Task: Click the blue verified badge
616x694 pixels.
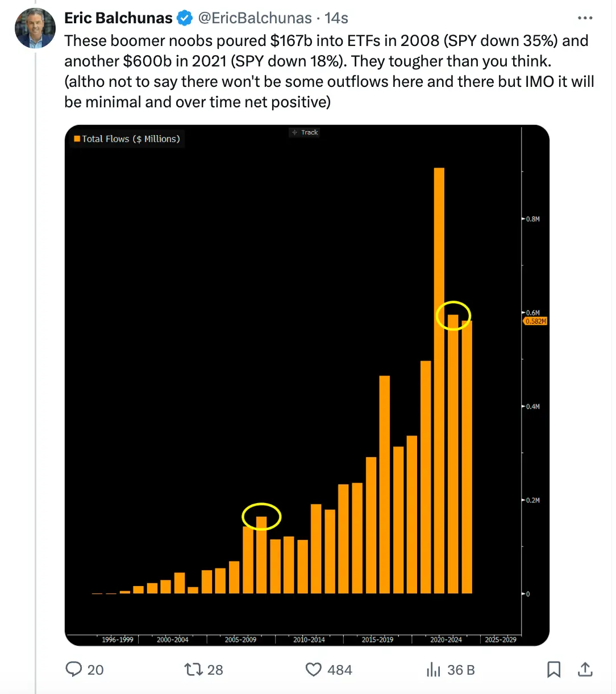Action: 185,18
